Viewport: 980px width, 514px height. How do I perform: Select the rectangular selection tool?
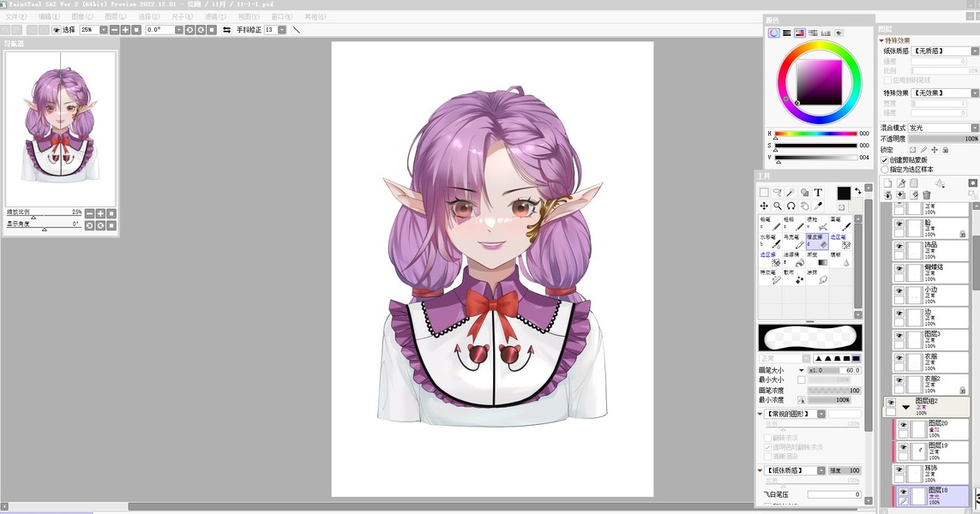click(x=764, y=193)
